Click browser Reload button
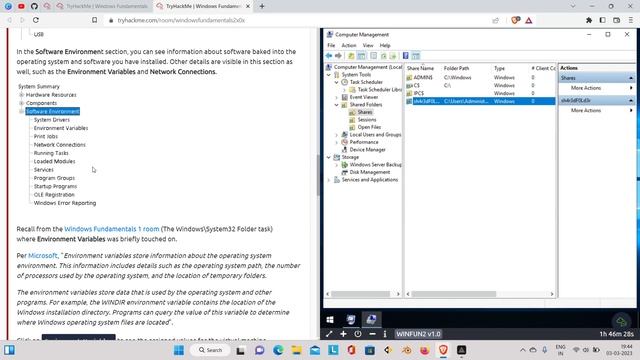The height and width of the screenshot is (360, 640). 36,20
